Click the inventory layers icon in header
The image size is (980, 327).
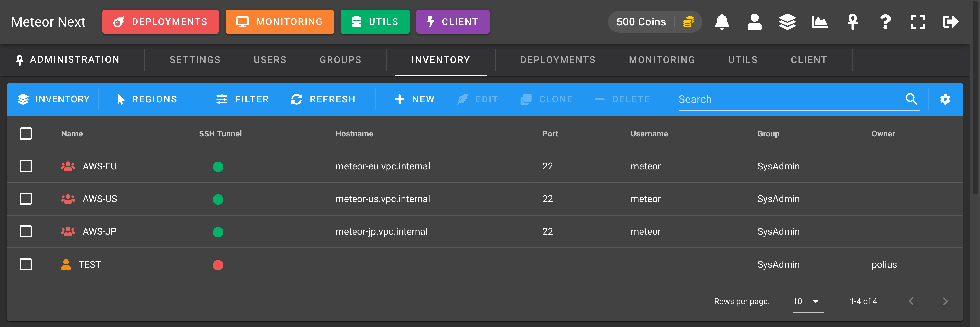787,22
